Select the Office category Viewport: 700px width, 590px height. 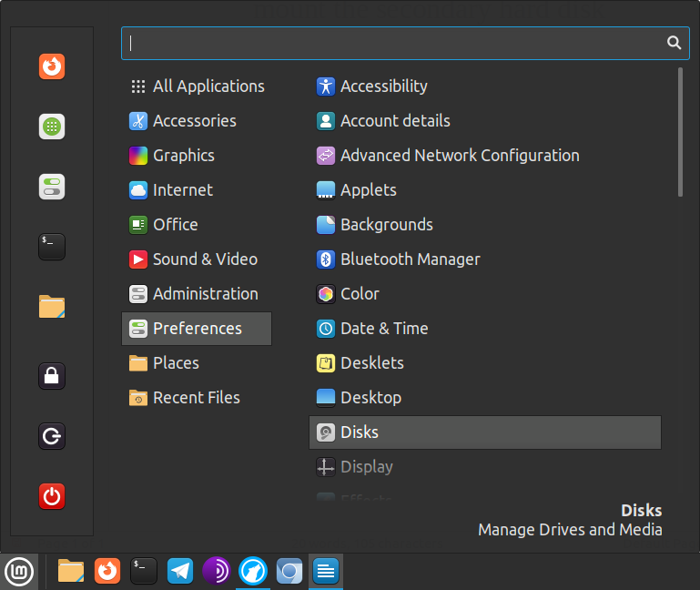(197, 225)
